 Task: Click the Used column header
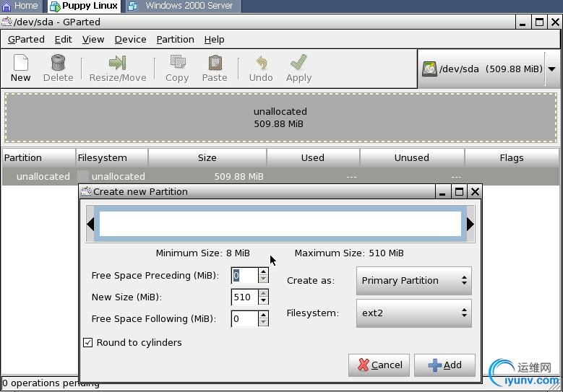click(313, 158)
